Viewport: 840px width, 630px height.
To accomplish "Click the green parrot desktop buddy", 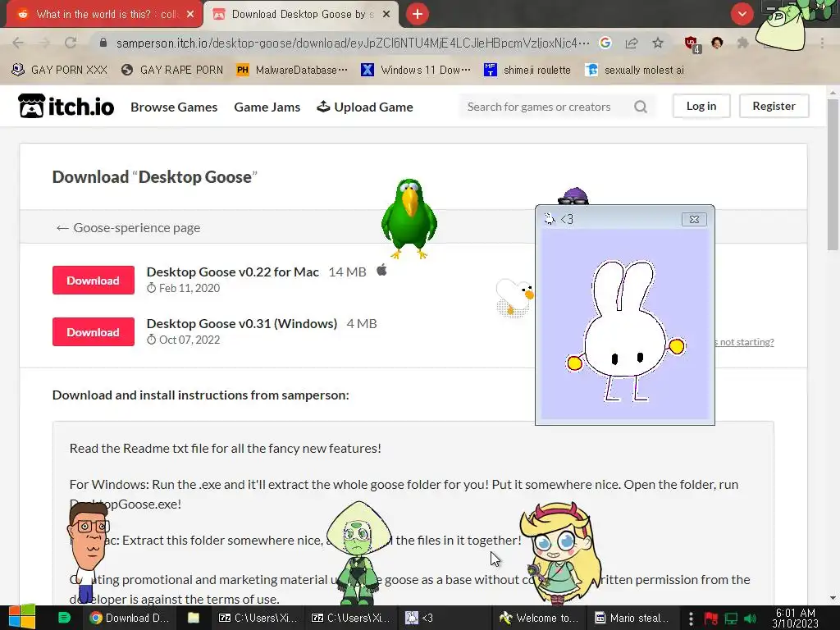I will point(409,217).
